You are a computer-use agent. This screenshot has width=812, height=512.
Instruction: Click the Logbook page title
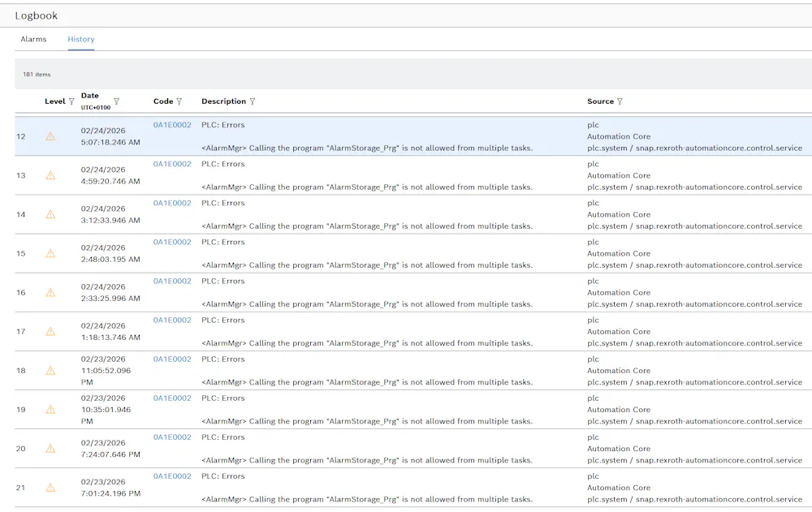click(x=37, y=15)
